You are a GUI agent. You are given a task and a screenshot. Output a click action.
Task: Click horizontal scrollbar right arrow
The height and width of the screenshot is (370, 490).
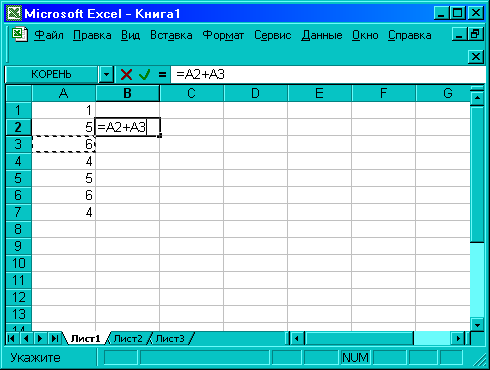pos(458,339)
